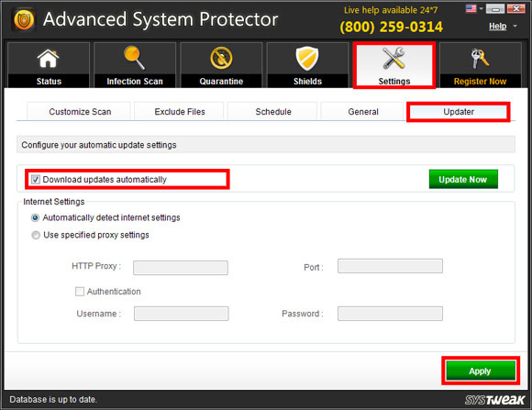
Task: Choose Use specified proxy settings option
Action: [36, 235]
